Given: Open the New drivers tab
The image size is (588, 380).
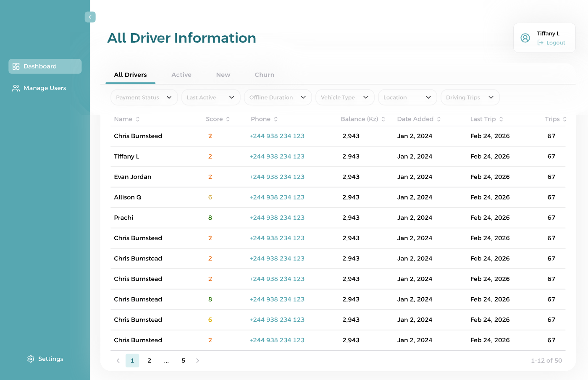Looking at the screenshot, I should (x=223, y=75).
